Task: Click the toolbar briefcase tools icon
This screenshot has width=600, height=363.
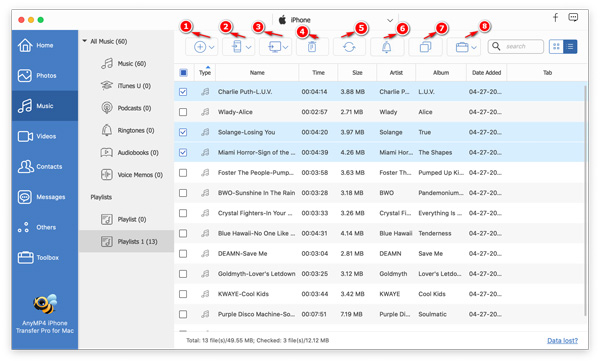Action: pos(462,47)
